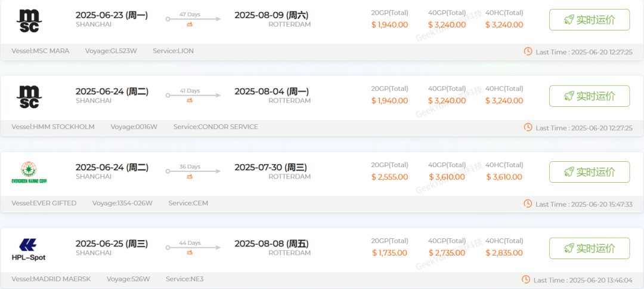Viewport: 644px width, 289px height.
Task: Click the voyage number 1354-026W
Action: pos(122,204)
